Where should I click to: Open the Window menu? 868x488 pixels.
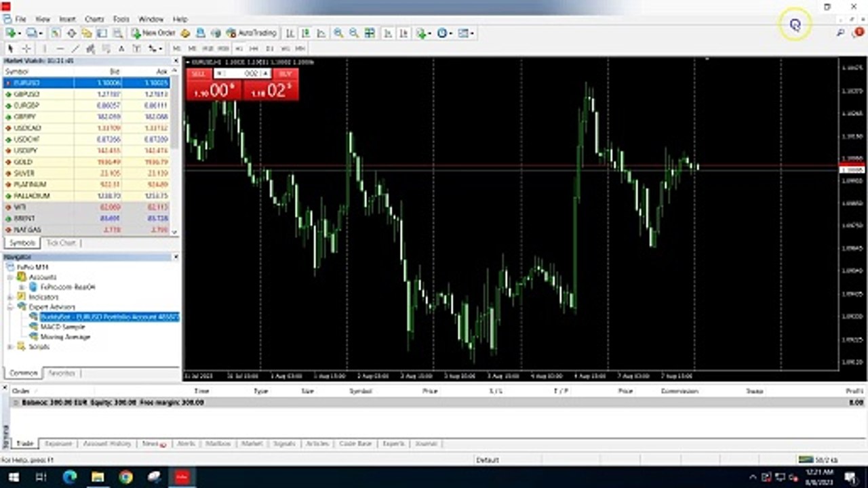coord(151,19)
